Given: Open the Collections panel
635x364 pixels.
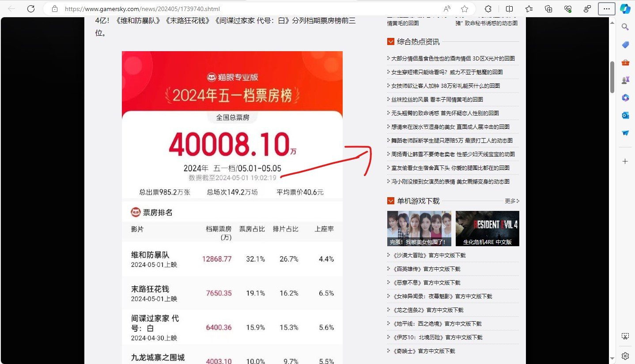Looking at the screenshot, I should [x=548, y=9].
